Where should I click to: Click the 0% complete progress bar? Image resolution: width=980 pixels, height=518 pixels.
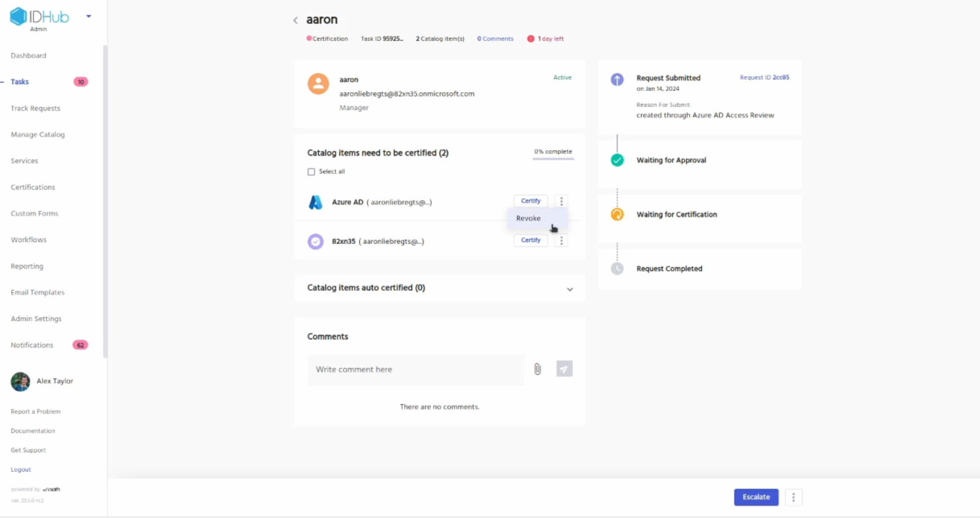click(553, 159)
